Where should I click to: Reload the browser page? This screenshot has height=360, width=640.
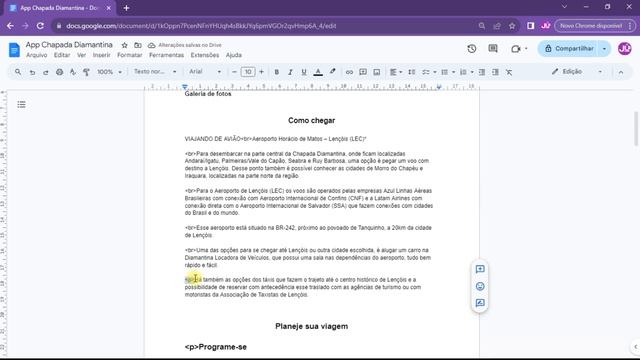tap(40, 26)
